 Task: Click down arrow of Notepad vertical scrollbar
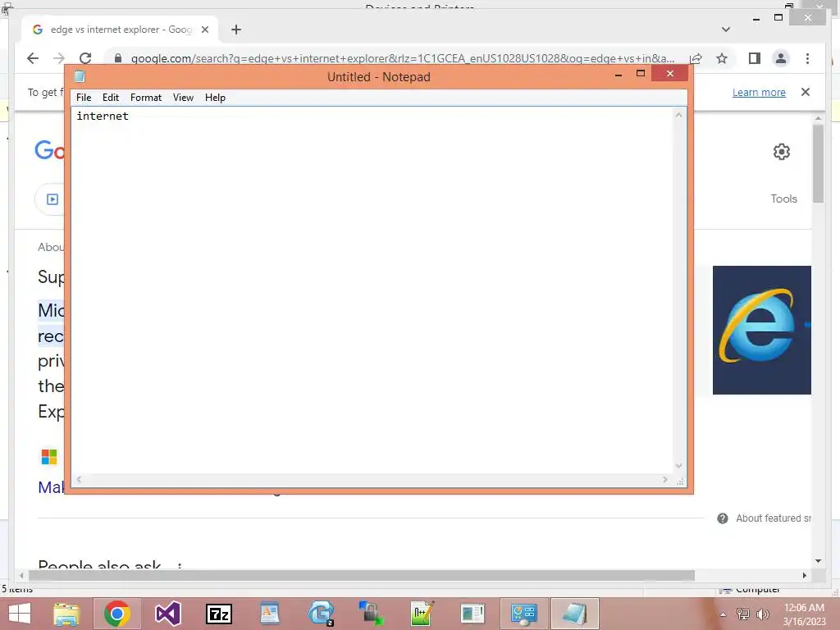click(x=678, y=466)
